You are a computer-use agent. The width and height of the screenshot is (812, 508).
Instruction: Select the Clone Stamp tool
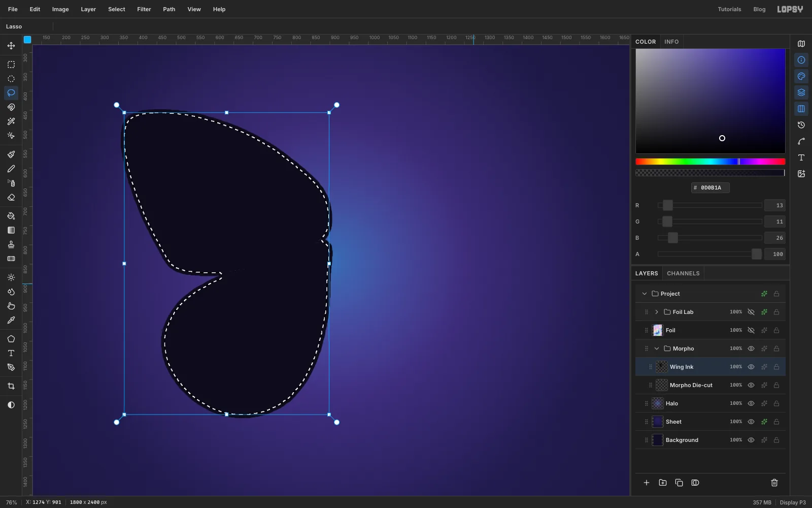[x=11, y=244]
